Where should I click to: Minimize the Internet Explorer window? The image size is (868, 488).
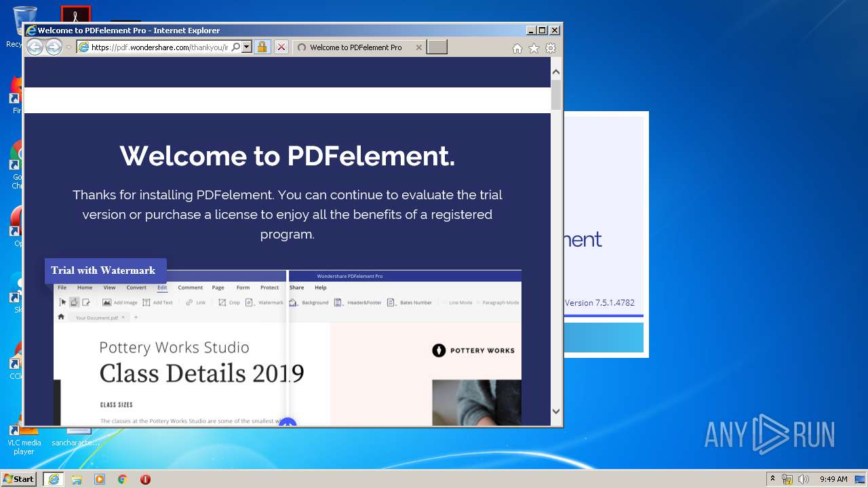[x=531, y=30]
